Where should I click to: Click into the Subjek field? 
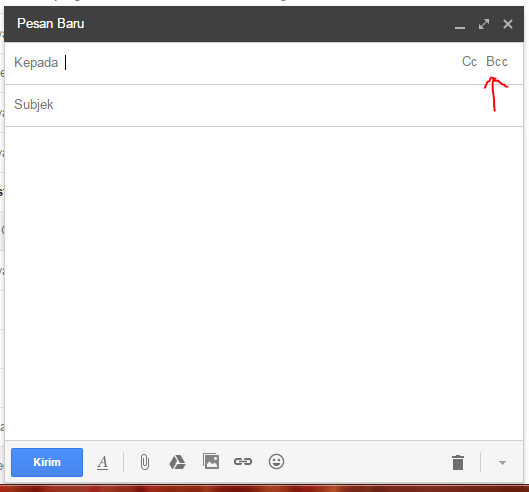264,105
